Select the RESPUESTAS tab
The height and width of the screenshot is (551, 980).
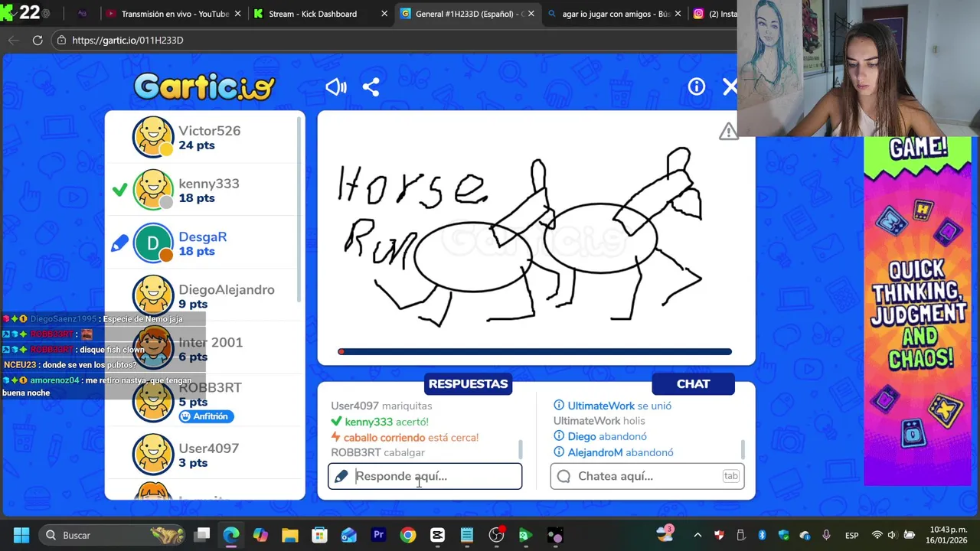pyautogui.click(x=468, y=384)
